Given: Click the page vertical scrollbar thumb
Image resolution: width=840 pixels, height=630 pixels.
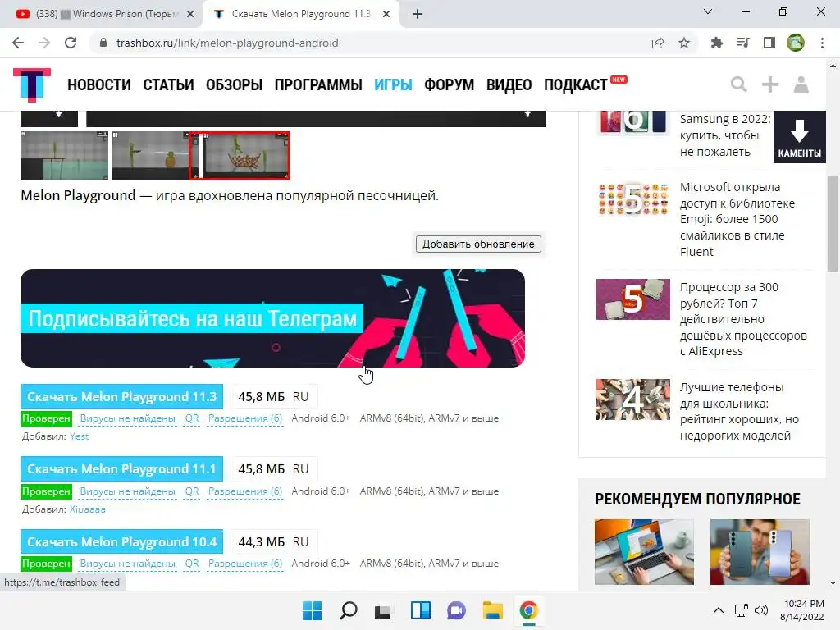Looking at the screenshot, I should click(833, 224).
